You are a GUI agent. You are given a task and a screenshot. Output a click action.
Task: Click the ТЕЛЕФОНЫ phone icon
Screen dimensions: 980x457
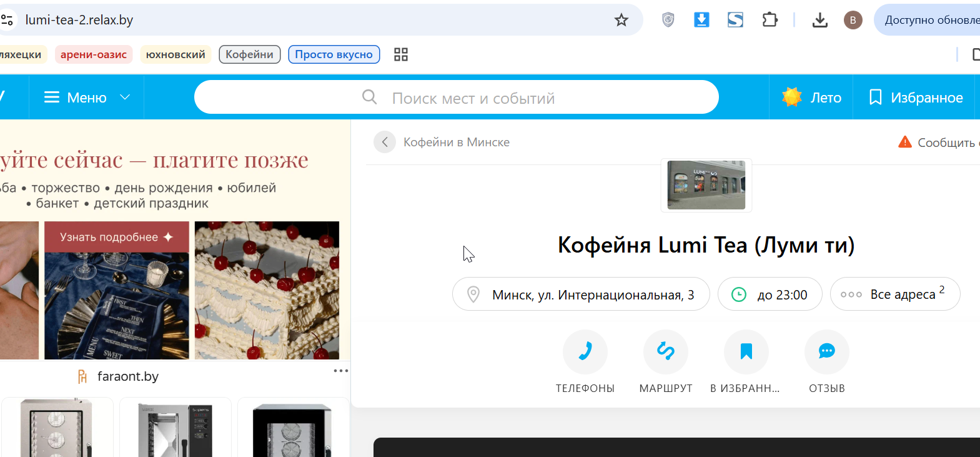[x=585, y=352]
